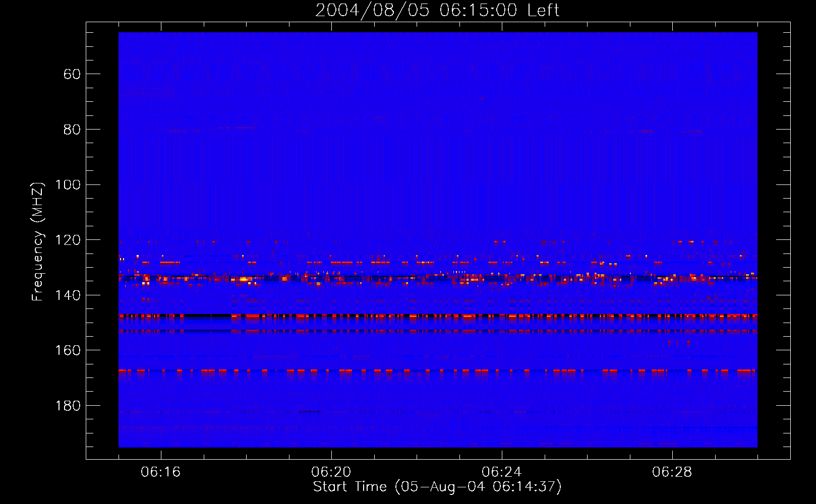The width and height of the screenshot is (816, 504).
Task: Click the 160 MHz frequency tick label
Action: [68, 350]
